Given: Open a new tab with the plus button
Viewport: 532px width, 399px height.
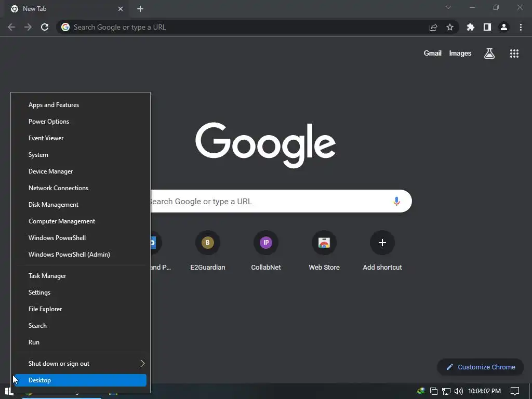Looking at the screenshot, I should [140, 9].
